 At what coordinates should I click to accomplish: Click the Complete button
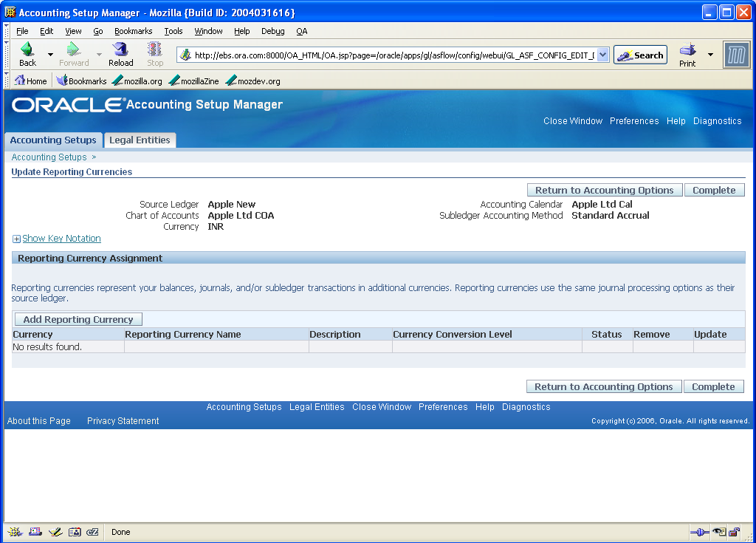[x=714, y=189]
